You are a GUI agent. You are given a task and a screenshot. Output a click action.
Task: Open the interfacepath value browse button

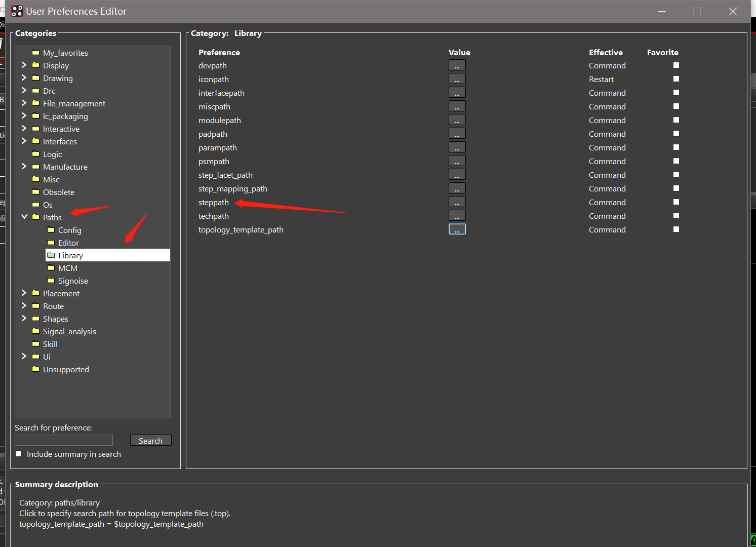pos(457,93)
